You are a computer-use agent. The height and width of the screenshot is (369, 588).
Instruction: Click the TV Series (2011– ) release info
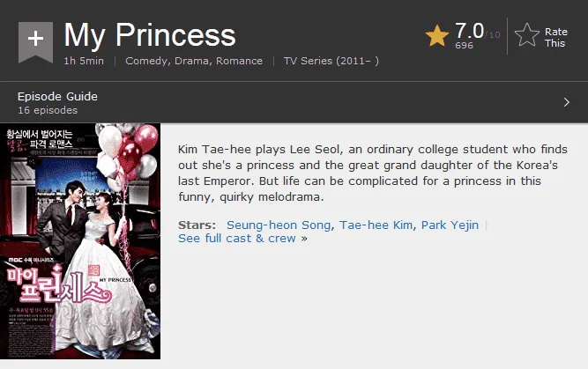[331, 61]
